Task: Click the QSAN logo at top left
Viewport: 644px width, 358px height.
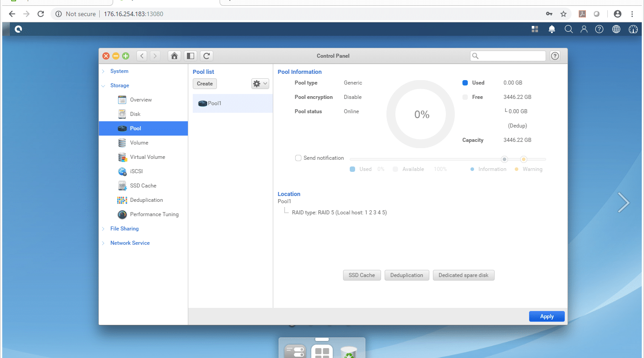Action: coord(18,30)
